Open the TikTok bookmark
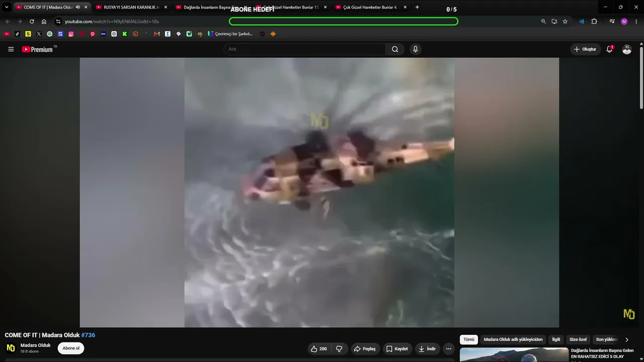This screenshot has width=644, height=362. tap(18, 34)
